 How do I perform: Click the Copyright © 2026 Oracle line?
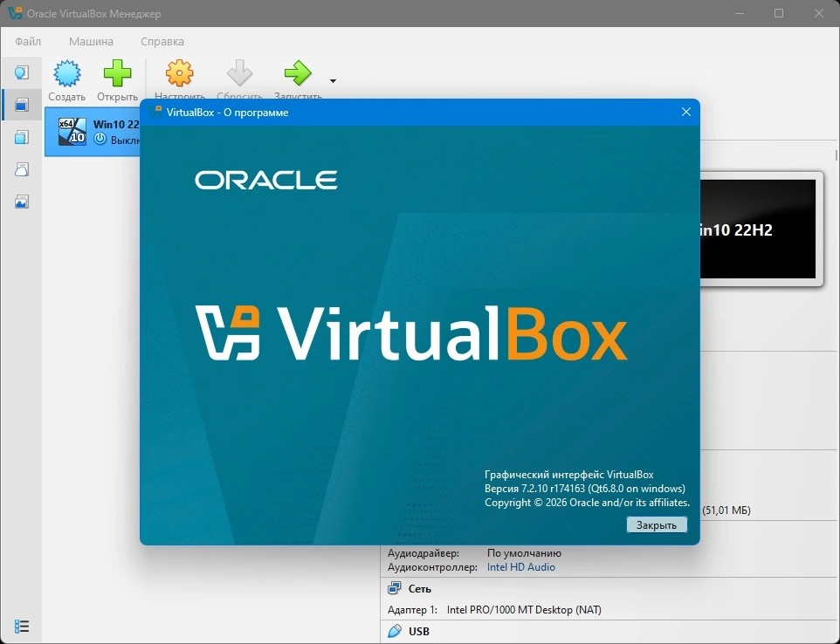587,502
